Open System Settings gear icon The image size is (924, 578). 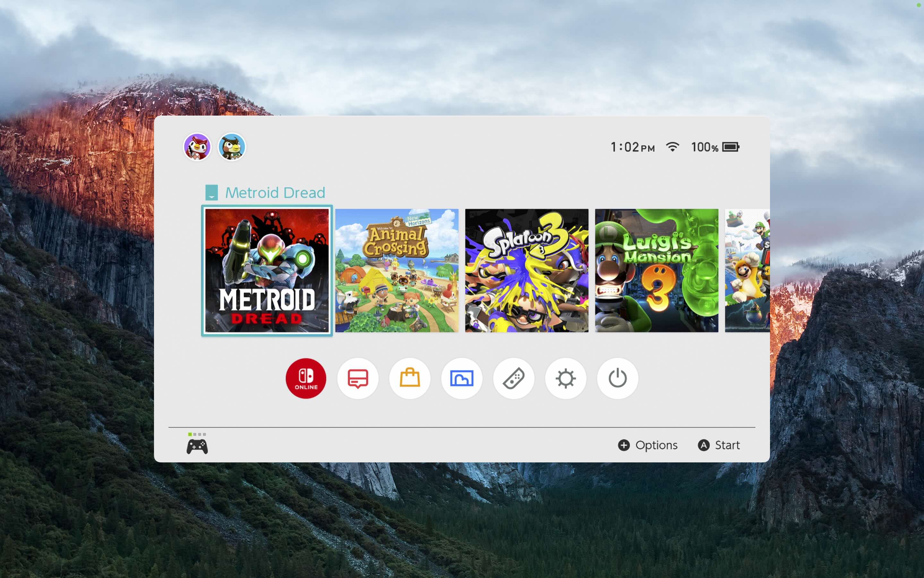566,378
